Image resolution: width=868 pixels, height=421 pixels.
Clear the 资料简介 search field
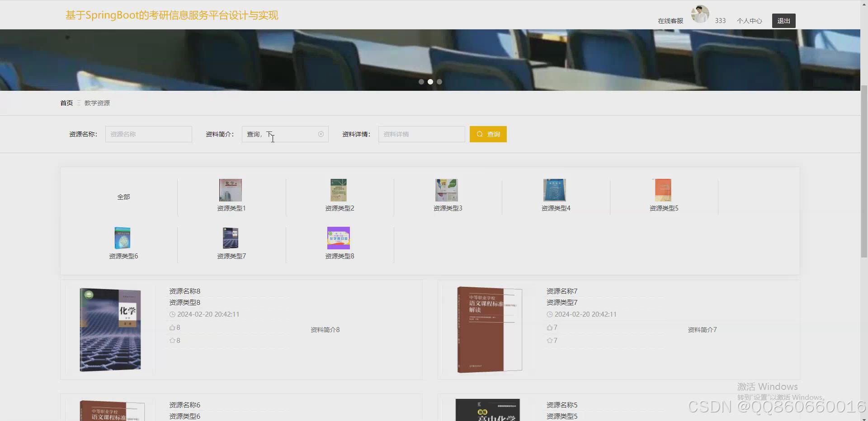[x=321, y=134]
